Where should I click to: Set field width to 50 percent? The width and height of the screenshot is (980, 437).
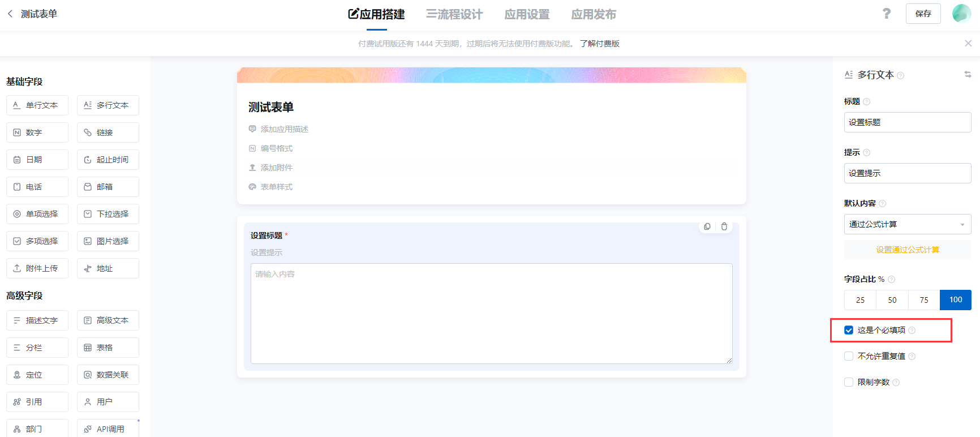(x=892, y=300)
